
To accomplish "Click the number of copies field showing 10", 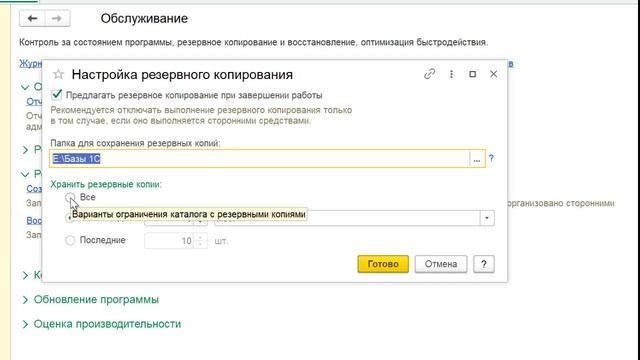I will click(169, 241).
